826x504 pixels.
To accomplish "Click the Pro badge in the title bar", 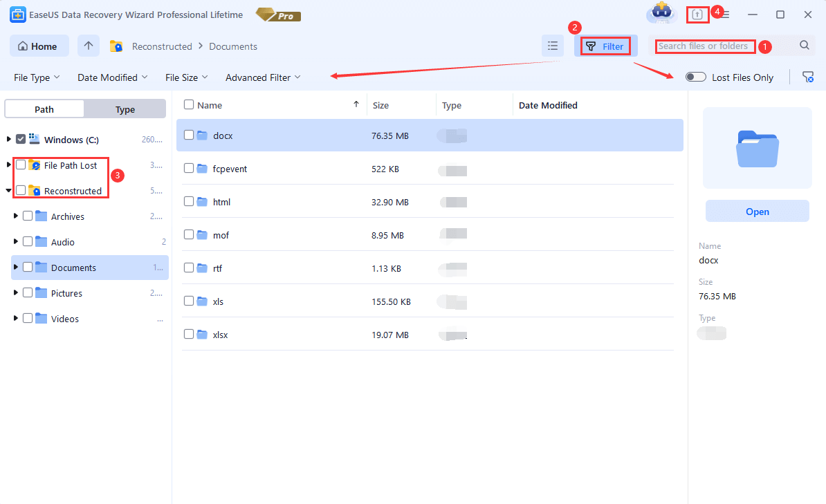I will point(277,14).
